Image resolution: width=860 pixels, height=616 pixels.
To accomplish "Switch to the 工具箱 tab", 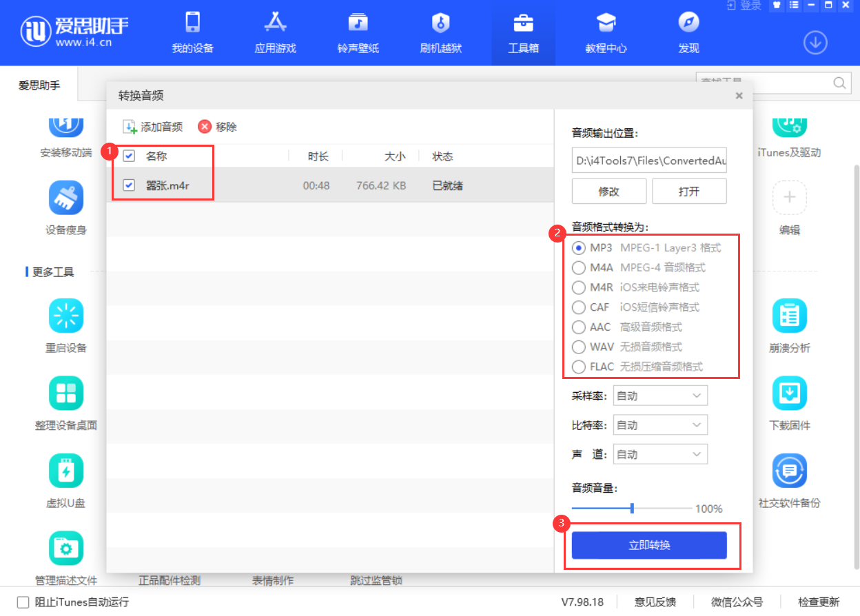I will pyautogui.click(x=523, y=32).
